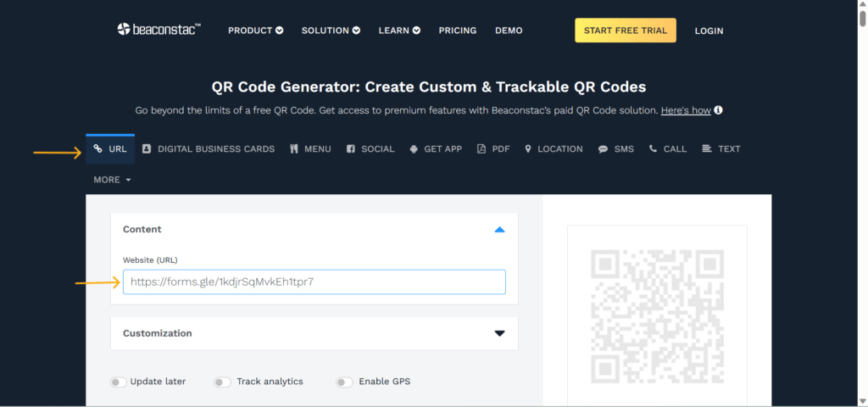Open the SOLUTION dropdown menu
The height and width of the screenshot is (407, 868).
[x=331, y=31]
